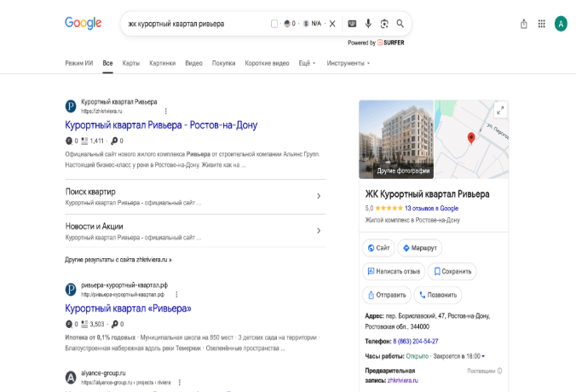Click the Позвонить button

(438, 295)
